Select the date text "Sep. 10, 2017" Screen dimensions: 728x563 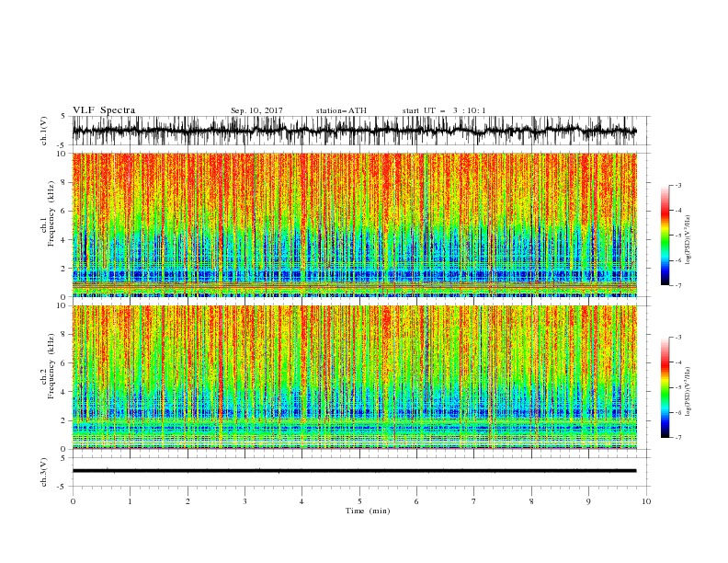click(x=256, y=110)
